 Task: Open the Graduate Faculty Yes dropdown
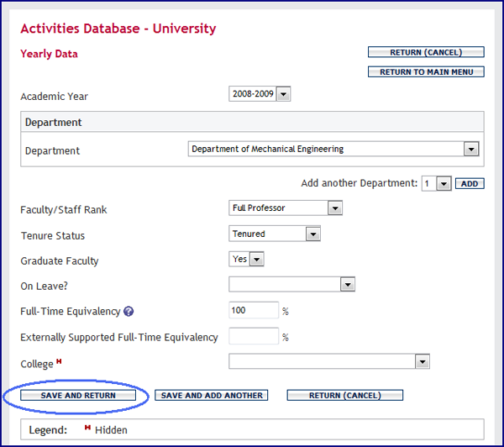[x=246, y=259]
